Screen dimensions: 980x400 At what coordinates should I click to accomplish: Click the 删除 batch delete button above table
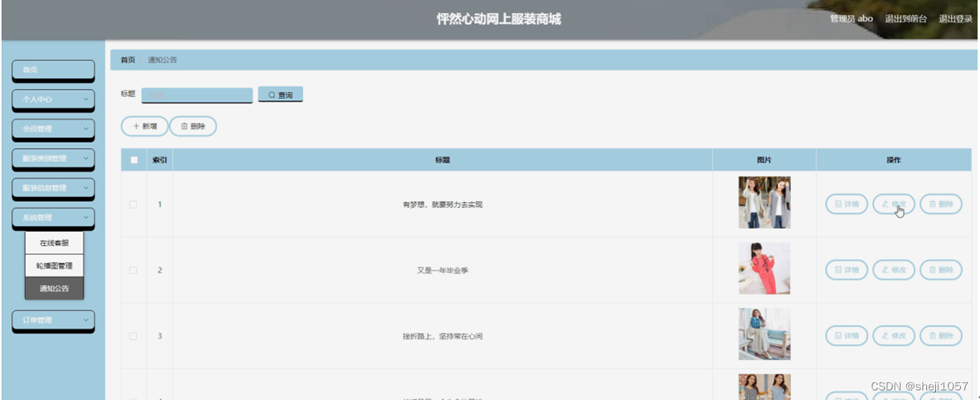click(192, 126)
